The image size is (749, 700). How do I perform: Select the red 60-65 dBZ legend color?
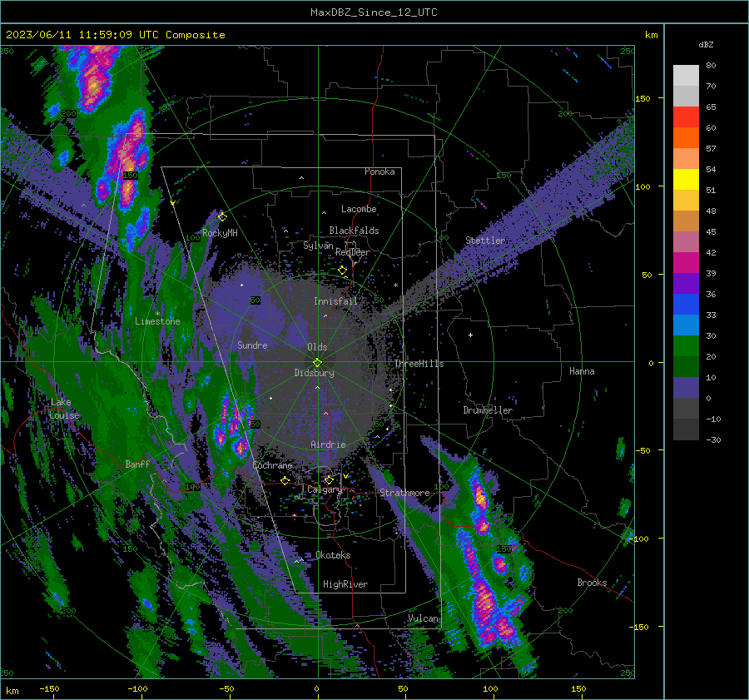click(686, 117)
